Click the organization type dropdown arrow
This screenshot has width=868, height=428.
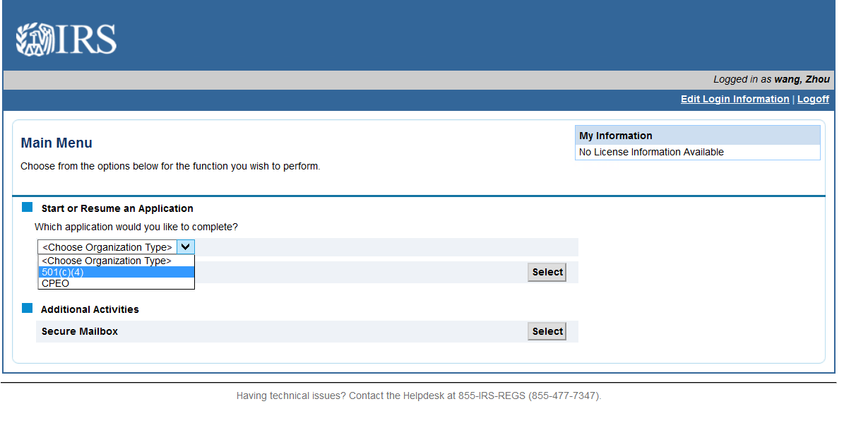click(x=185, y=247)
